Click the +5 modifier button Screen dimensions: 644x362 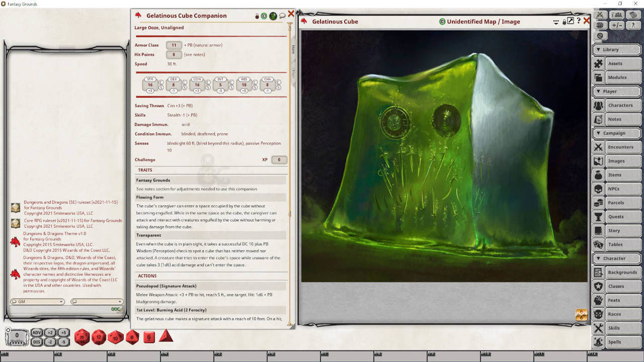63,332
